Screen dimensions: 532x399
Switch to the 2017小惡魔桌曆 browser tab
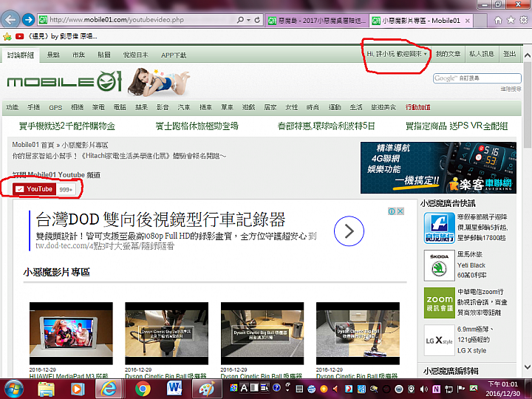coord(316,21)
